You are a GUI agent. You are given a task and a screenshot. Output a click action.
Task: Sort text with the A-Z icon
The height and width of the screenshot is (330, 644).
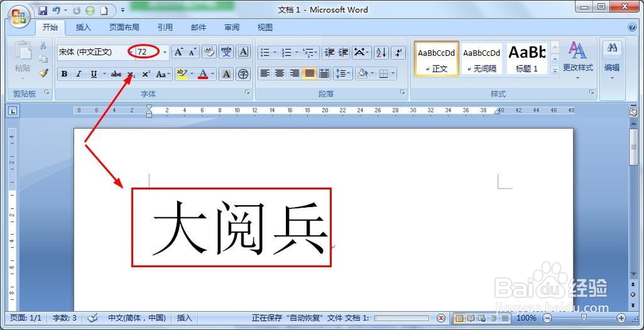tap(381, 52)
